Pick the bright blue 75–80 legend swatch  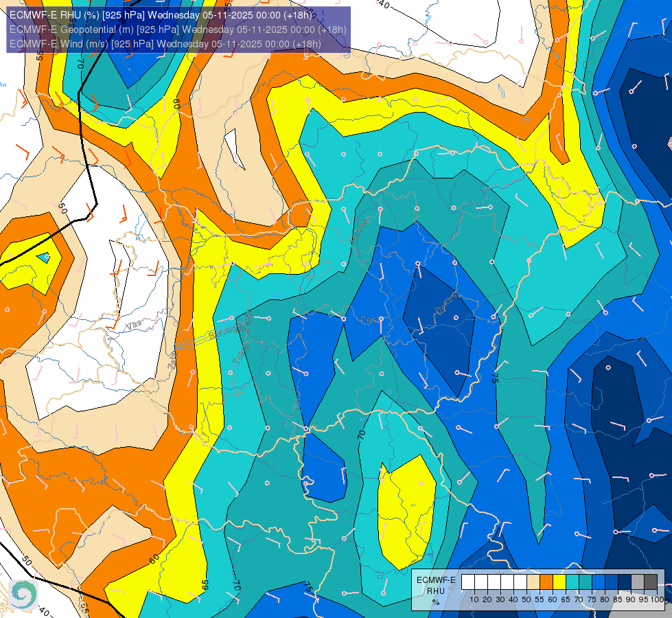[599, 582]
